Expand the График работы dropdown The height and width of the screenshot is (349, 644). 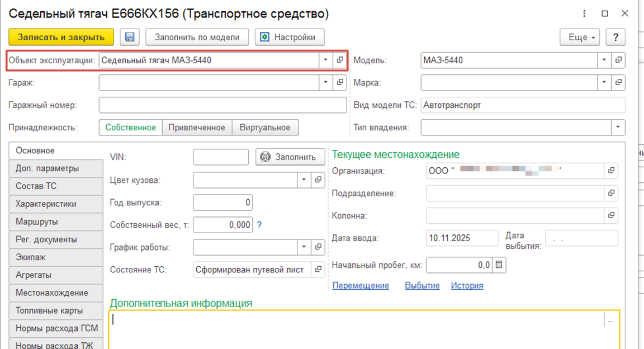304,247
